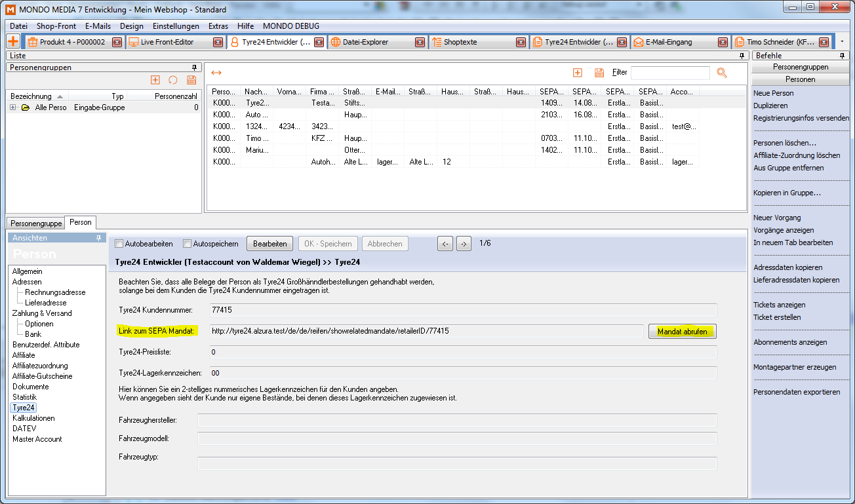
Task: Click add icon in Personengruppen toolbar
Action: [155, 80]
